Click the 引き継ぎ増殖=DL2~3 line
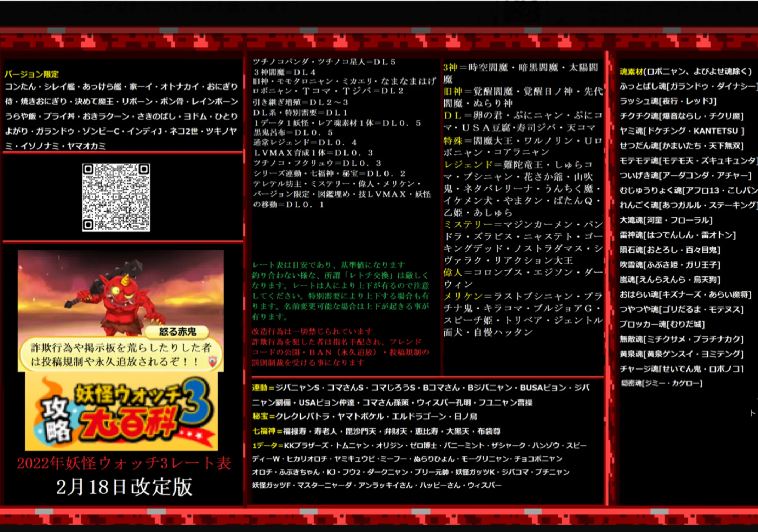Image resolution: width=758 pixels, height=532 pixels. (301, 102)
